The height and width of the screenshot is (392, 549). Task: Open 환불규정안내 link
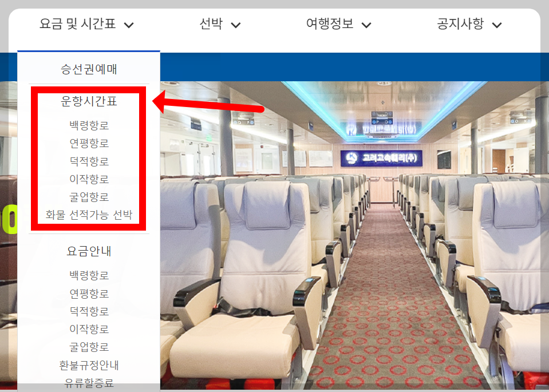pos(89,365)
